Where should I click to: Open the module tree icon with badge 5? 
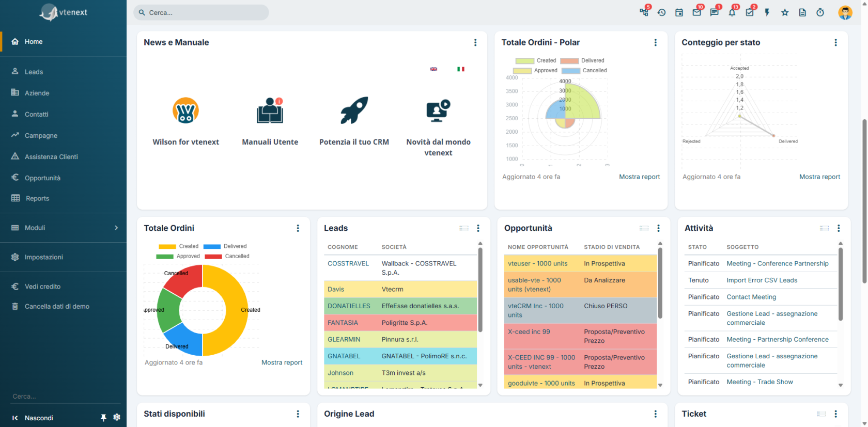(644, 12)
